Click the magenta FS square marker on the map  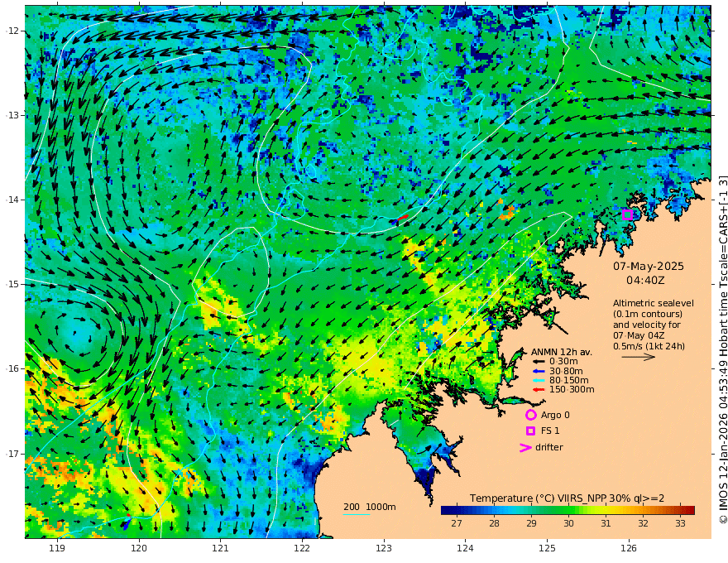tap(627, 214)
